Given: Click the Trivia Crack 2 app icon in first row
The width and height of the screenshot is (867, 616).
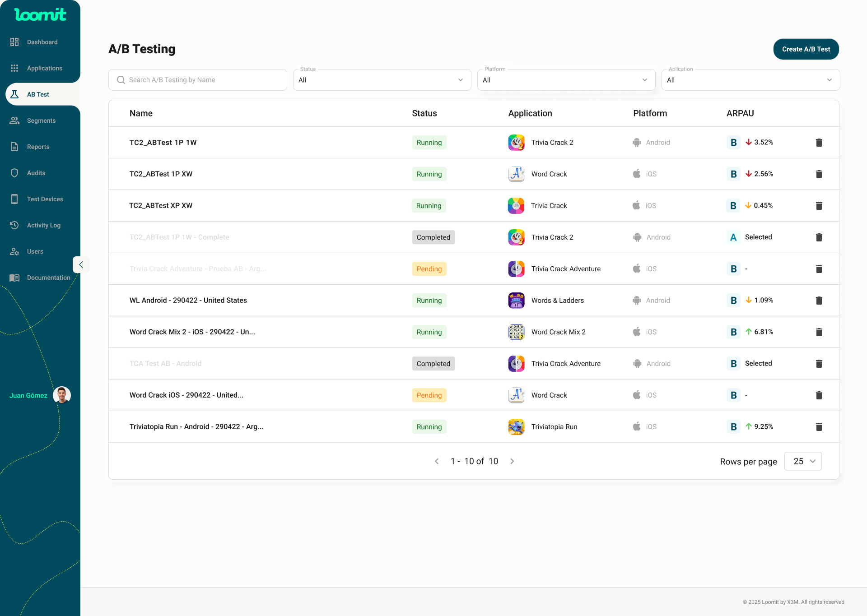Looking at the screenshot, I should tap(516, 143).
